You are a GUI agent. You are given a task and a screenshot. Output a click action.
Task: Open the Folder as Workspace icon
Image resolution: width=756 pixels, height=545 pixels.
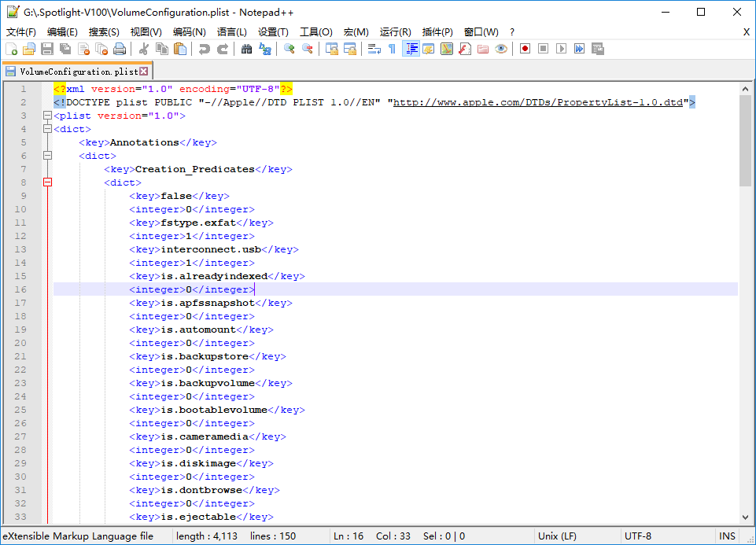click(483, 49)
